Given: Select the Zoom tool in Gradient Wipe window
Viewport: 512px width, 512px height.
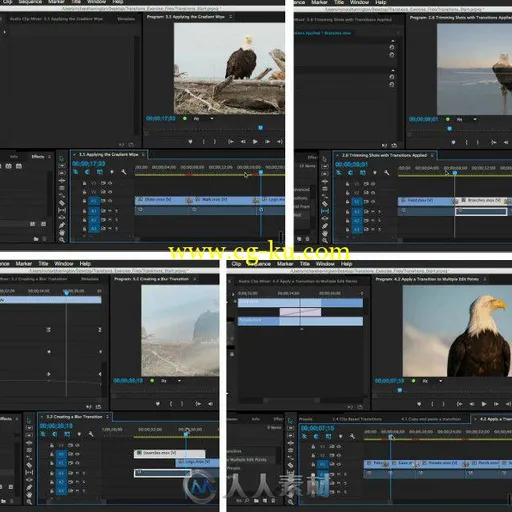Looking at the screenshot, I should [62, 239].
